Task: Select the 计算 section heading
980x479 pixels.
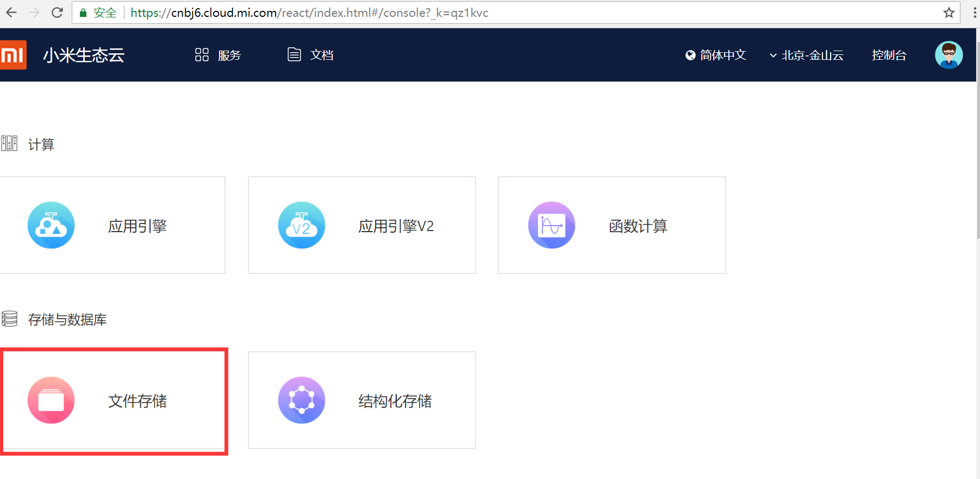Action: pos(41,144)
